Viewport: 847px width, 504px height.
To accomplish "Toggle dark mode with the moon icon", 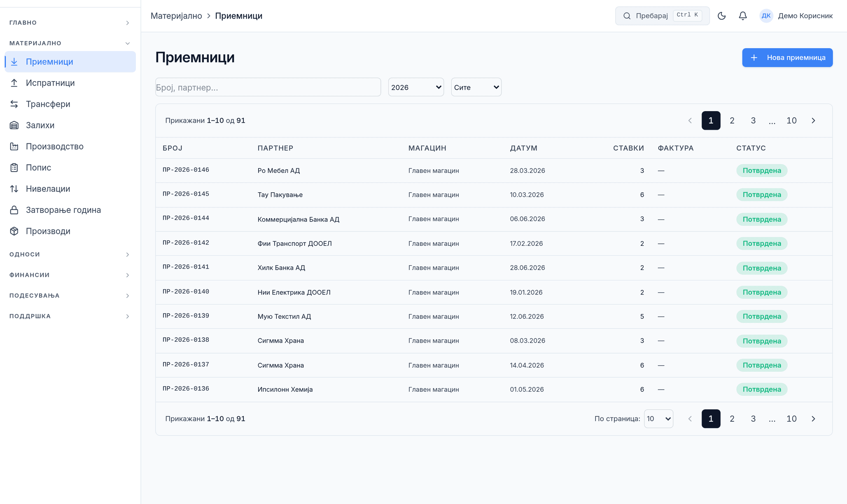I will pos(721,16).
